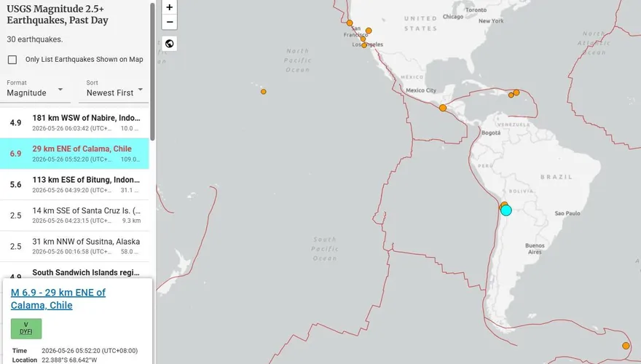Zoom in on the map

(169, 7)
